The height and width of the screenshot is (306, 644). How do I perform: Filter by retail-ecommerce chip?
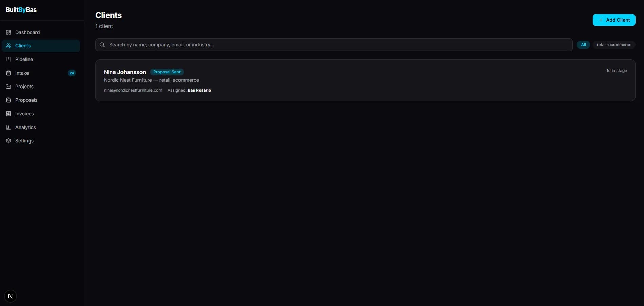coord(614,45)
